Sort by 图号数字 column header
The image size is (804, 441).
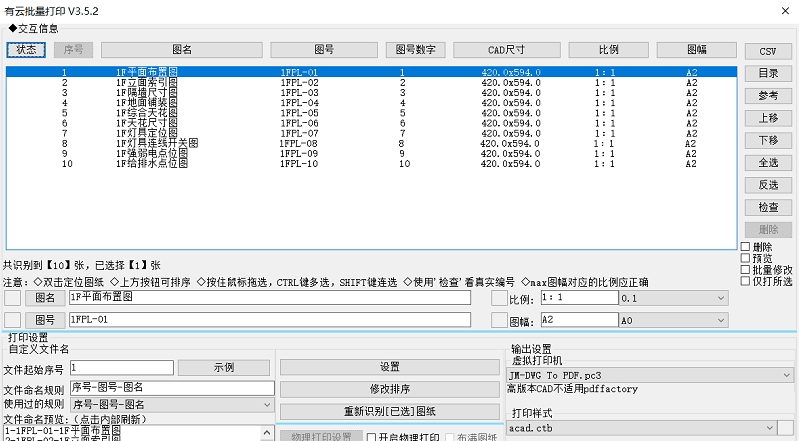pos(415,50)
